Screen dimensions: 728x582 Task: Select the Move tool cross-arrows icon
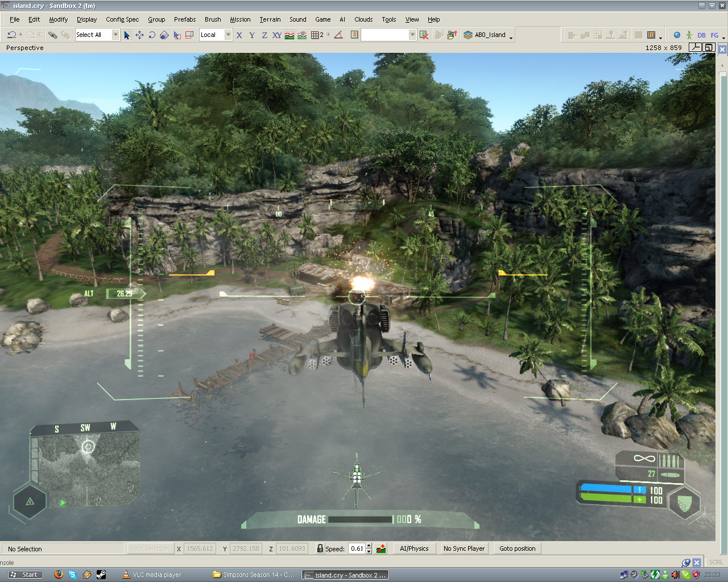coord(139,35)
